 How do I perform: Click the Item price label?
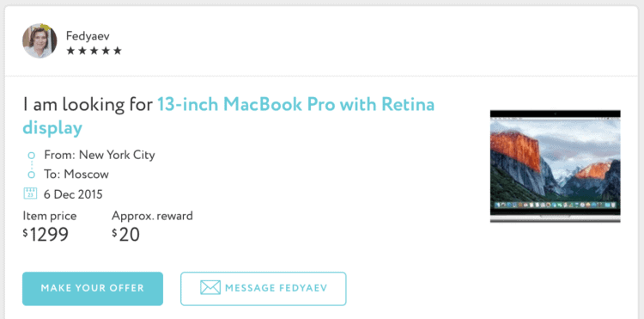pyautogui.click(x=49, y=216)
